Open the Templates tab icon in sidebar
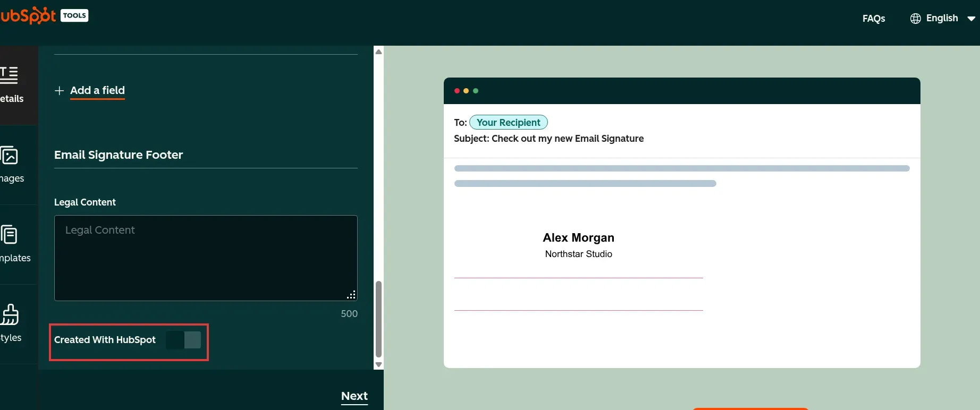Screen dimensions: 980x410 point(9,234)
